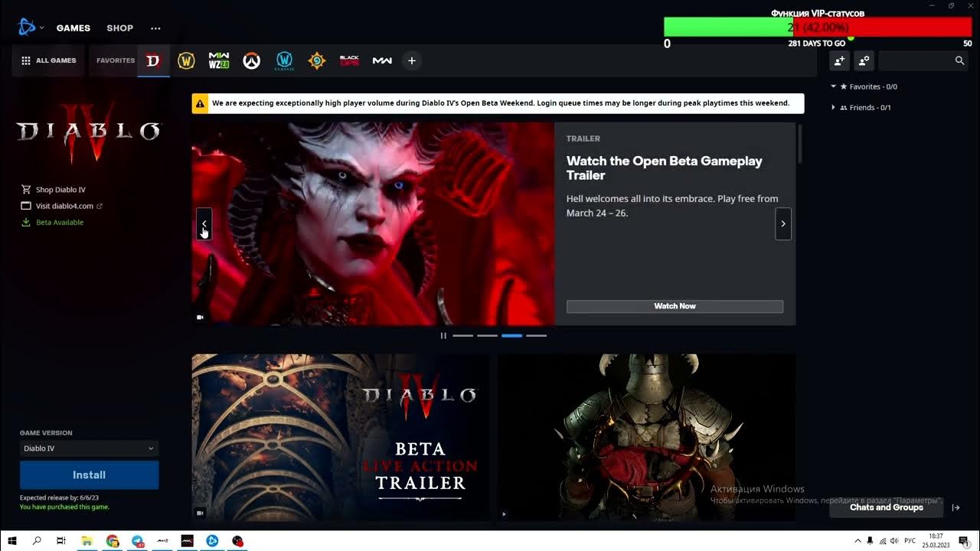
Task: Show the previous carousel slide
Action: (x=204, y=224)
